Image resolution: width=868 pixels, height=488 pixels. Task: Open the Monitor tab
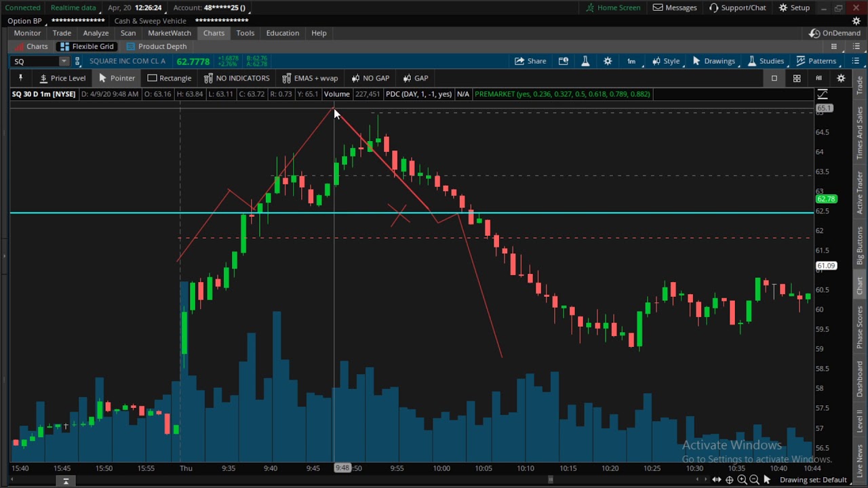tap(27, 33)
